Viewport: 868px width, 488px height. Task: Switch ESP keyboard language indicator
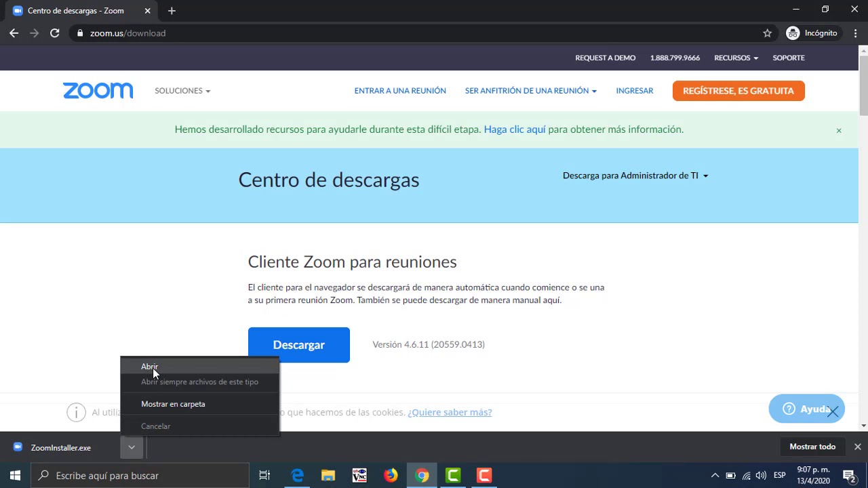pos(780,475)
